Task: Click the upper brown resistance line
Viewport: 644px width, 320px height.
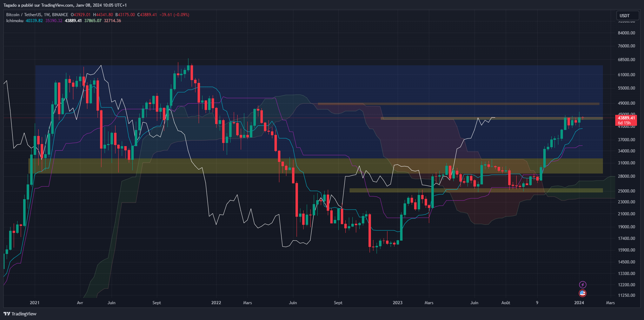Action: click(456, 104)
